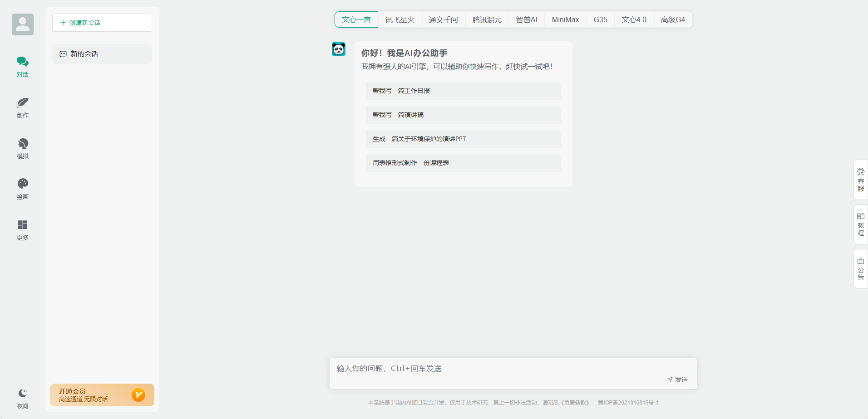Click the 发送 send button
868x419 pixels.
(678, 379)
